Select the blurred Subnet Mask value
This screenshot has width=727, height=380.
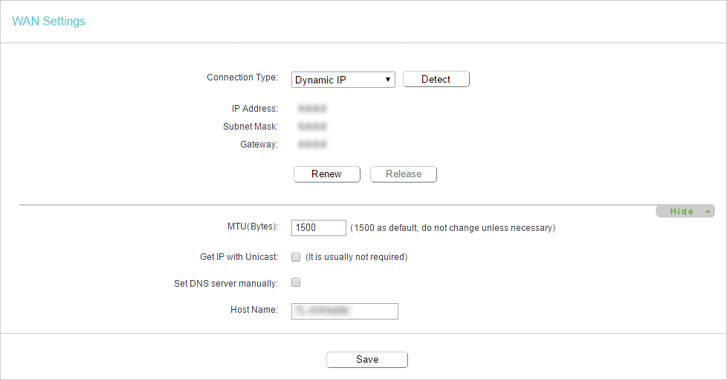[312, 126]
